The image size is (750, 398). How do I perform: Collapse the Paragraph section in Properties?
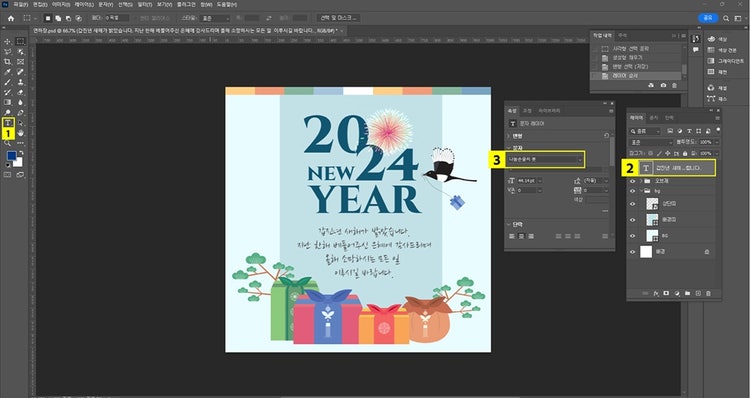(509, 224)
